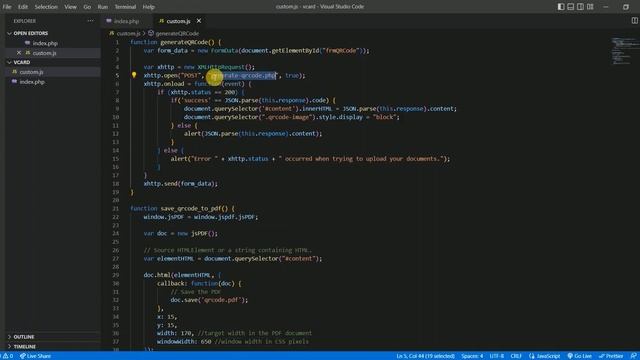Open the File menu
640x360 pixels.
coord(7,7)
